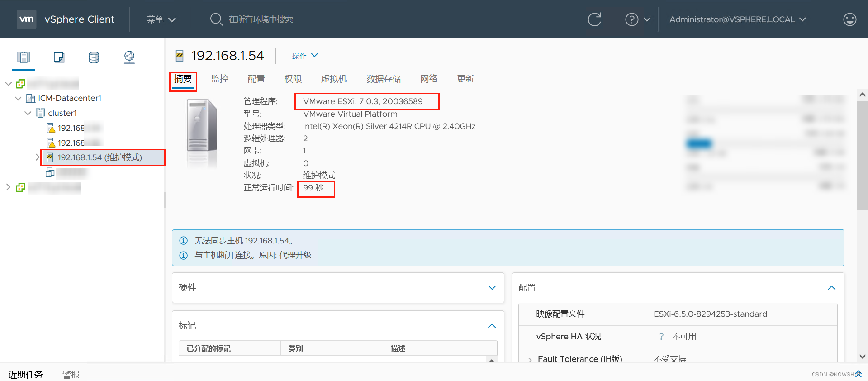The height and width of the screenshot is (381, 868).
Task: Open the 虚拟机 VMs tab
Action: pos(334,79)
